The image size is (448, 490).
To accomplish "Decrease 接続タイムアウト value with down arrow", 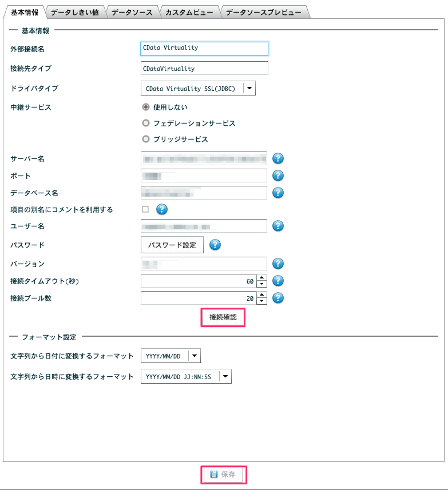I will [261, 284].
